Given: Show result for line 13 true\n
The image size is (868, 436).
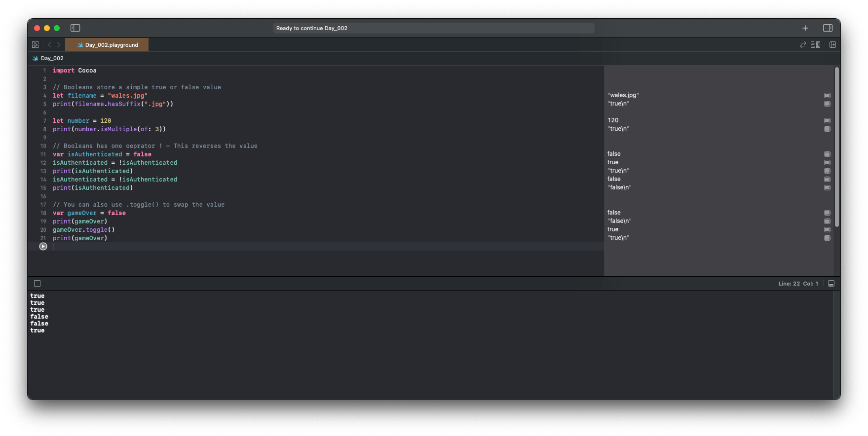Looking at the screenshot, I should pyautogui.click(x=827, y=171).
